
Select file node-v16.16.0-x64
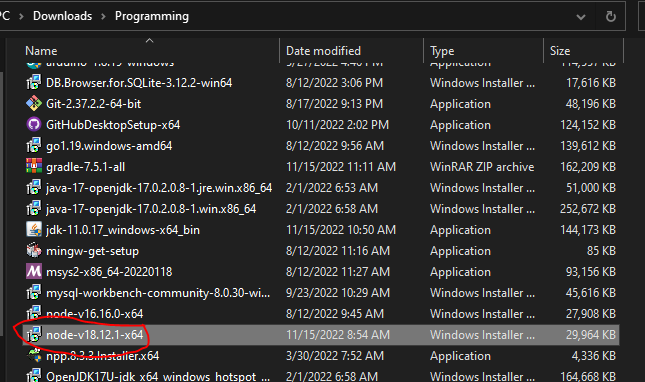click(x=95, y=313)
